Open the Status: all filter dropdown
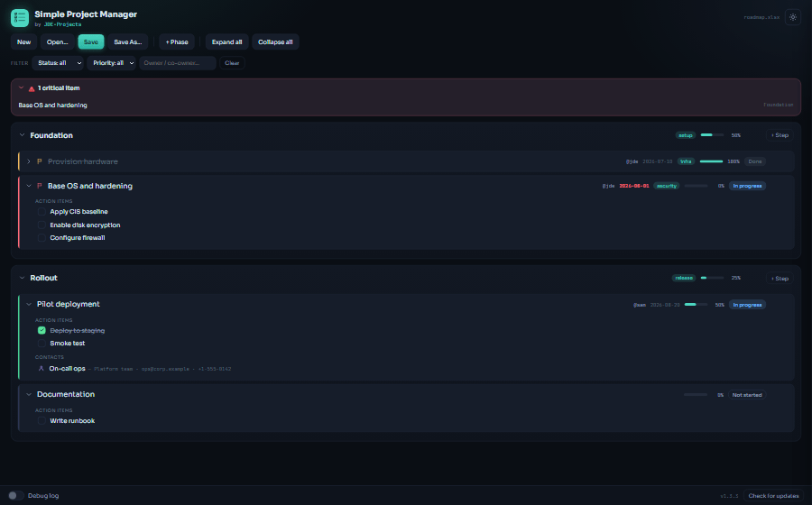 click(58, 63)
